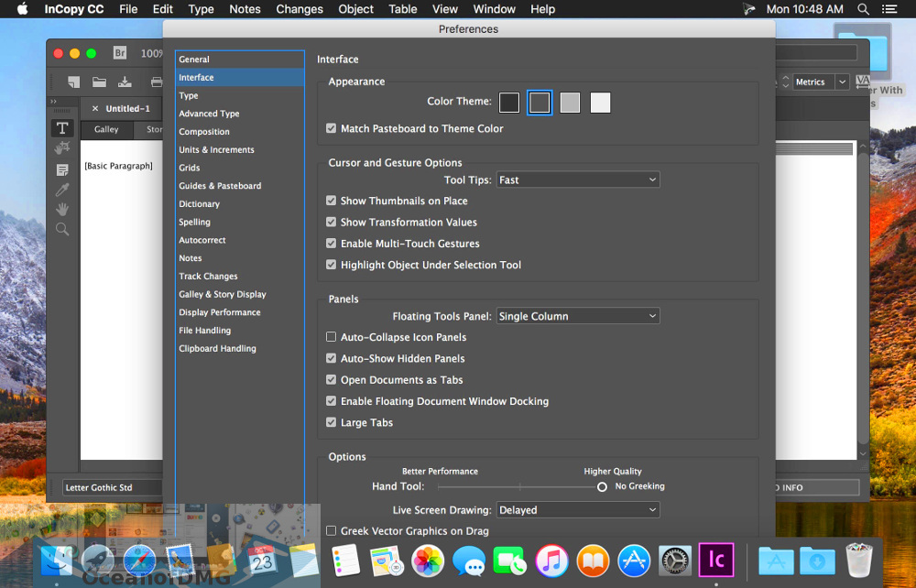Select the Eyedropper tool

point(61,190)
